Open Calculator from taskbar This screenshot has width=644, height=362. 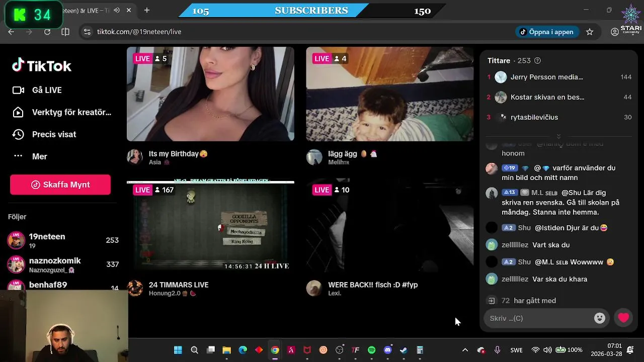pos(420,350)
